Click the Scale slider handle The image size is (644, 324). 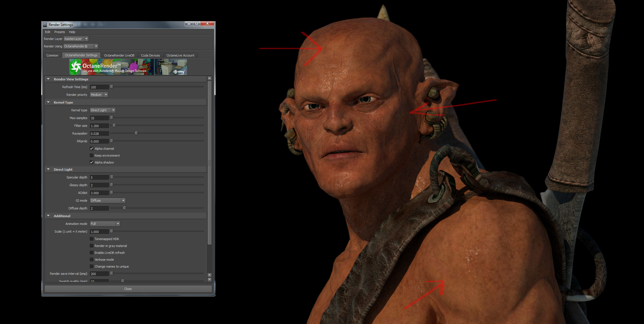[x=111, y=231]
